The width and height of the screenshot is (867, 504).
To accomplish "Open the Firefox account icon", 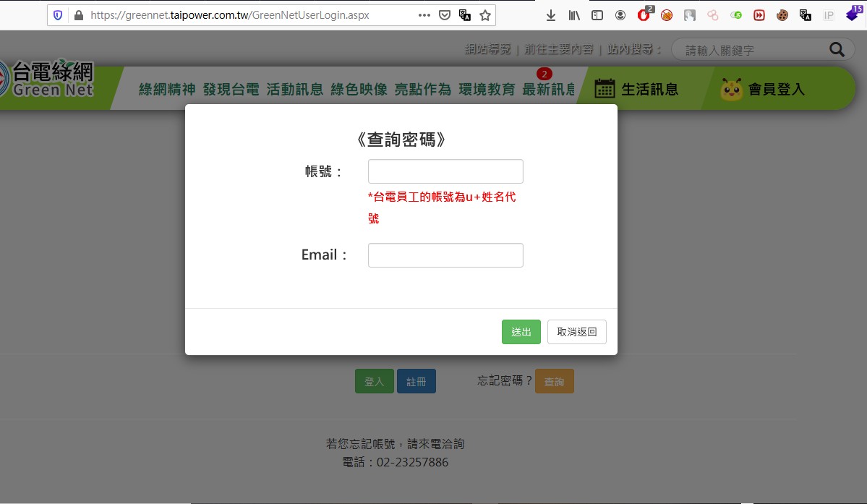I will click(x=620, y=15).
